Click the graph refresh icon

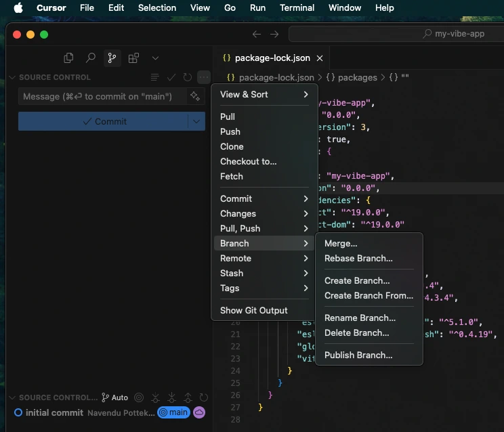coord(204,397)
